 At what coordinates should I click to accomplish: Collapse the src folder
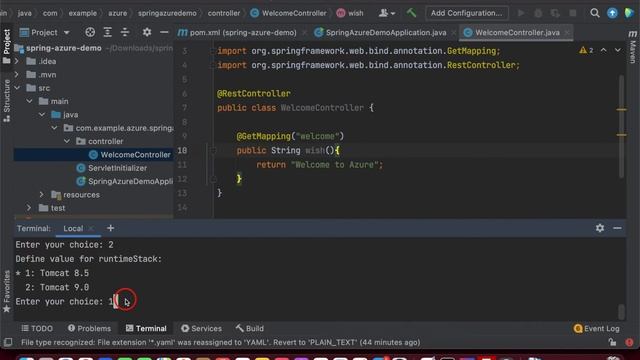(17, 88)
